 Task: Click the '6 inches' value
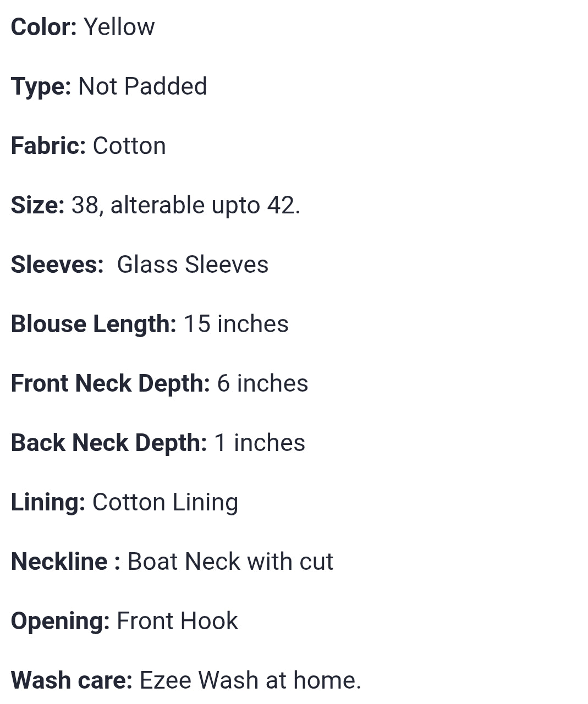tap(262, 383)
